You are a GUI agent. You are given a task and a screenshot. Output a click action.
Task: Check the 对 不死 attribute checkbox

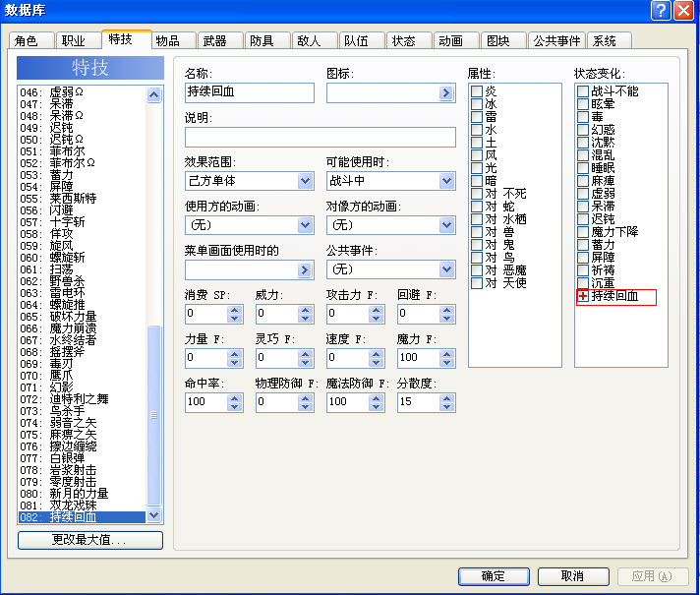point(477,194)
